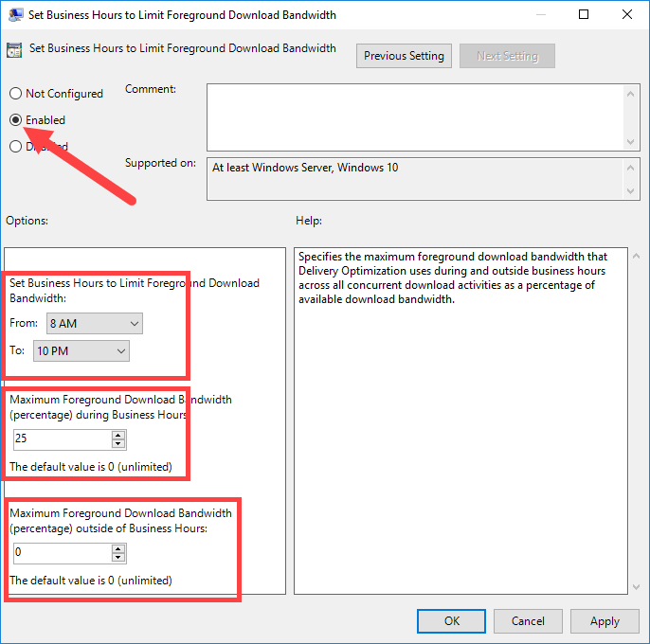Click inside the Comment text box
This screenshot has height=644, width=650.
[416, 117]
